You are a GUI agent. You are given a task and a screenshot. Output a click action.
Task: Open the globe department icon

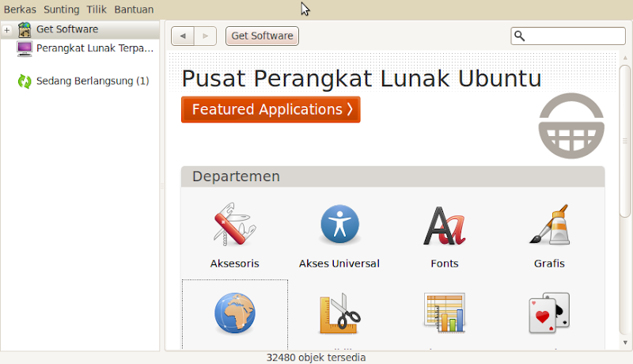point(234,313)
